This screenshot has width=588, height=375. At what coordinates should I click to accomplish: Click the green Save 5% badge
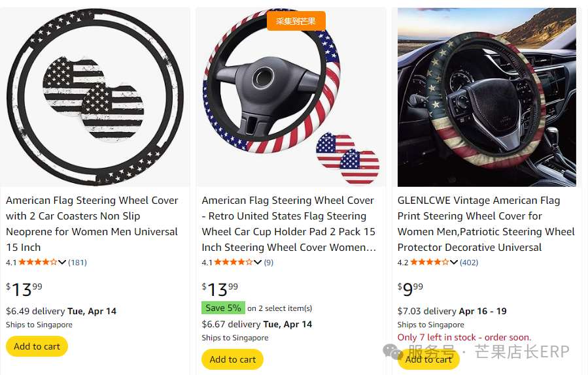pos(223,308)
